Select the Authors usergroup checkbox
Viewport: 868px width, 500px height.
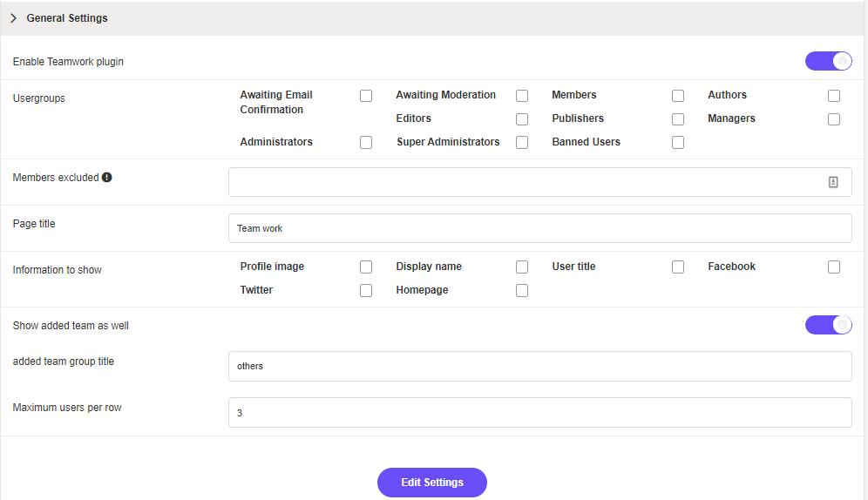pyautogui.click(x=834, y=96)
